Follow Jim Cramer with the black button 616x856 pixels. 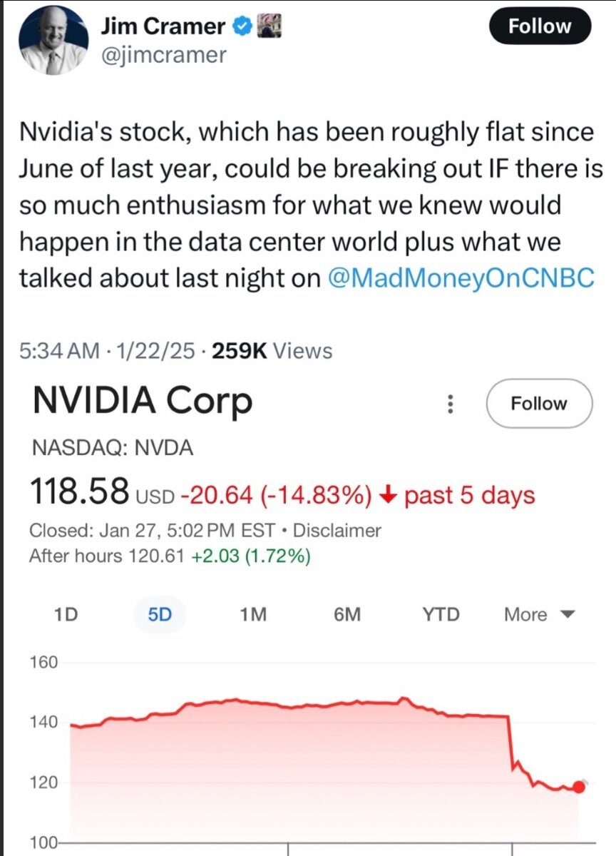click(x=540, y=27)
